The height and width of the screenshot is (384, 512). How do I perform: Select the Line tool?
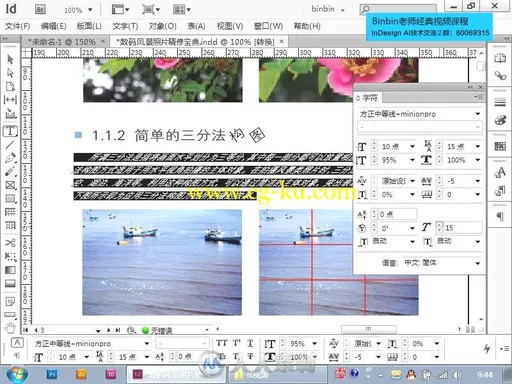click(10, 145)
